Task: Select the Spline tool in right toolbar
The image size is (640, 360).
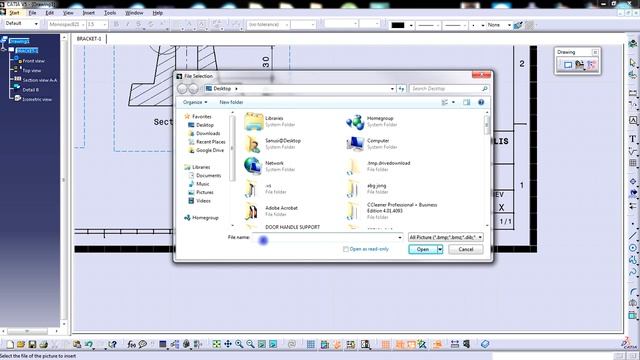Action: pos(633,272)
